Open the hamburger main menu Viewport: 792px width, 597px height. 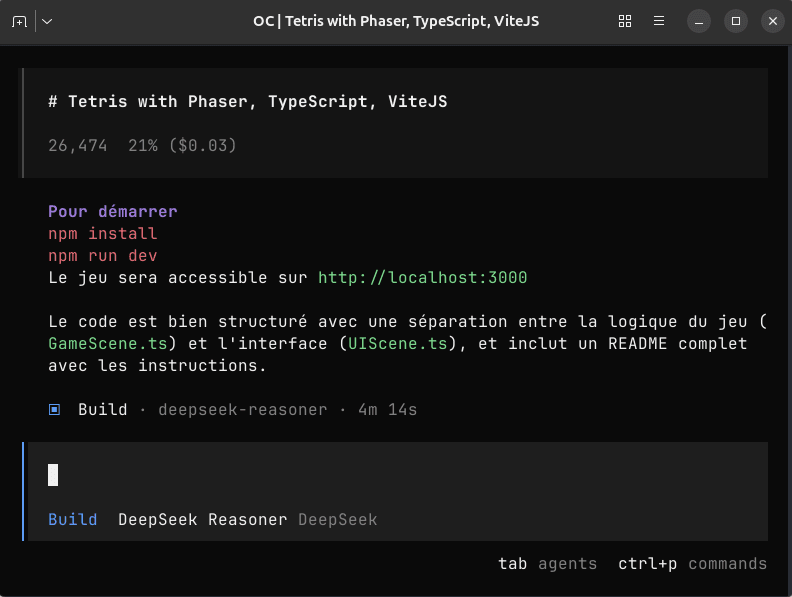pos(659,21)
